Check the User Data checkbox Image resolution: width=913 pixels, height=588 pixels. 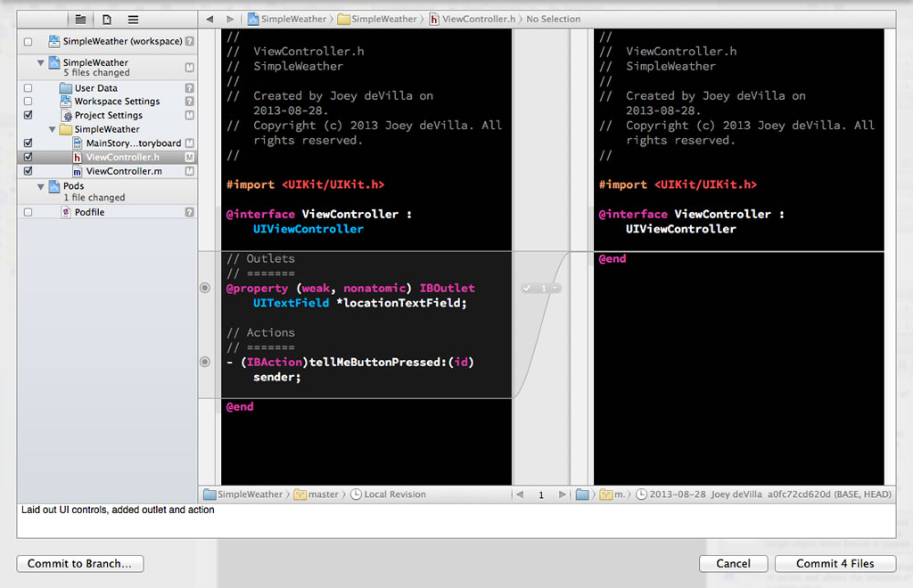point(28,88)
